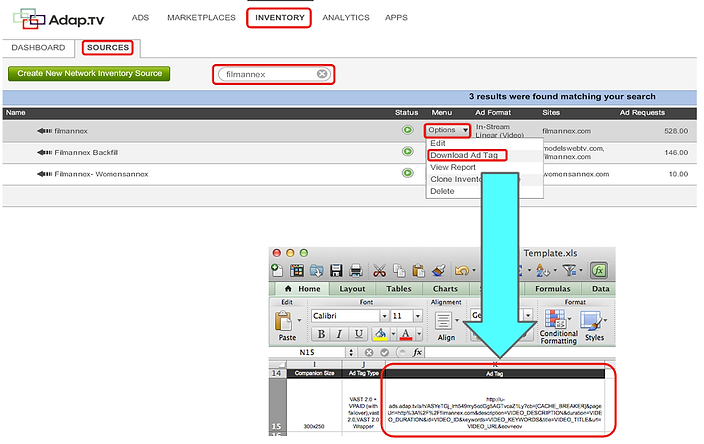The height and width of the screenshot is (444, 704).
Task: Choose Delete from the Options menu
Action: click(442, 191)
